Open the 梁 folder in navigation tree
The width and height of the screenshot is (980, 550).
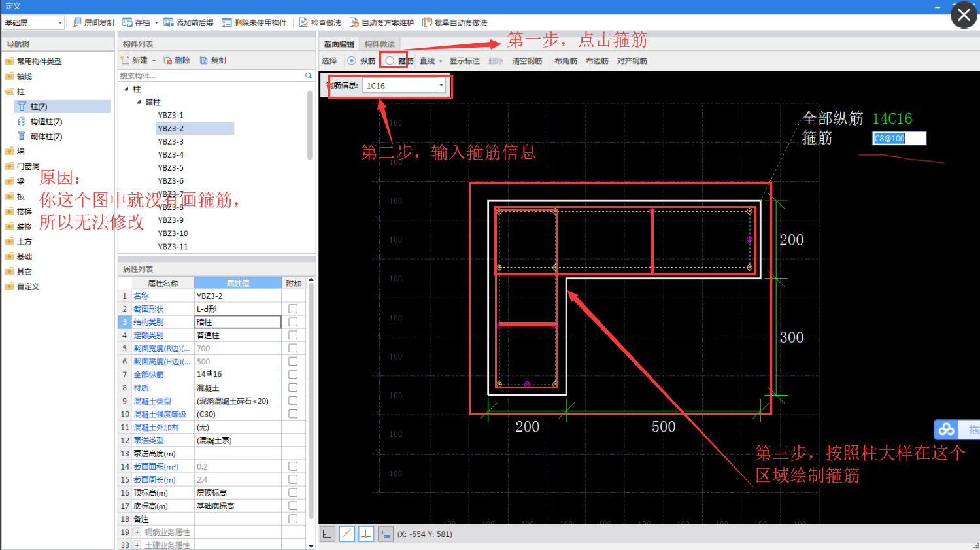click(x=9, y=181)
